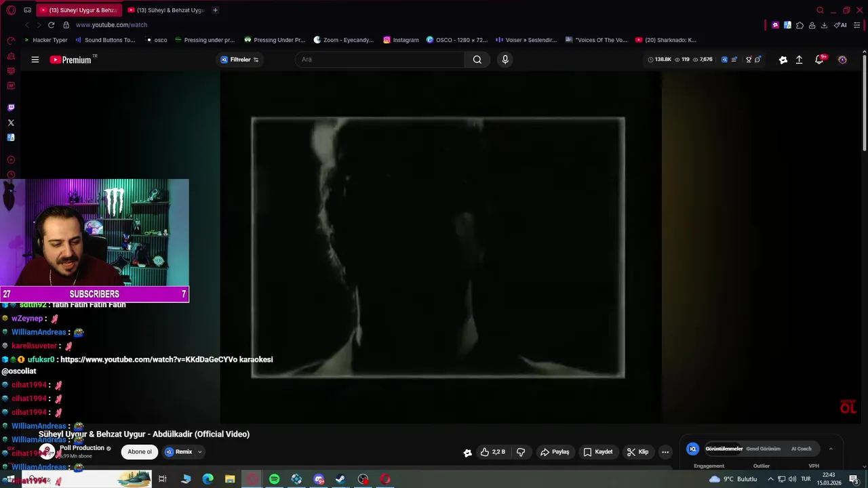Open X (Twitter) in Opera sidebar

(11, 123)
